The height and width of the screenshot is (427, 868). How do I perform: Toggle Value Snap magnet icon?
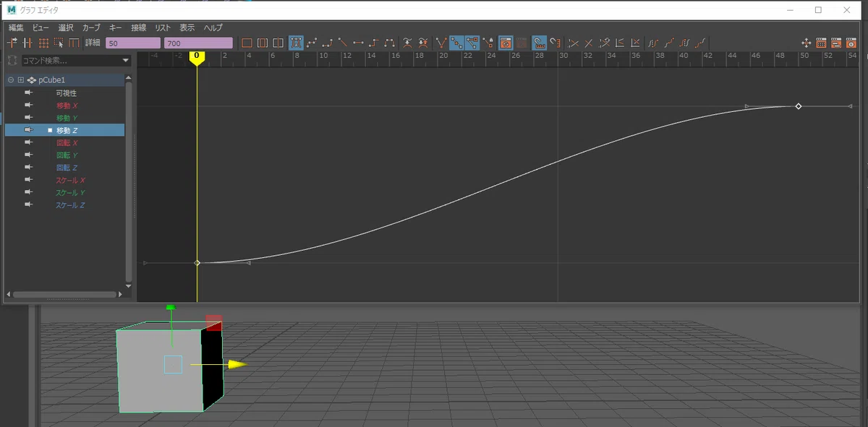point(556,43)
